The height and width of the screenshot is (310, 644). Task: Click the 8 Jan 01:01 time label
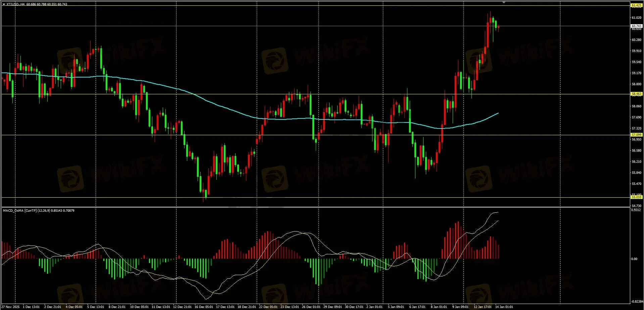(x=439, y=307)
